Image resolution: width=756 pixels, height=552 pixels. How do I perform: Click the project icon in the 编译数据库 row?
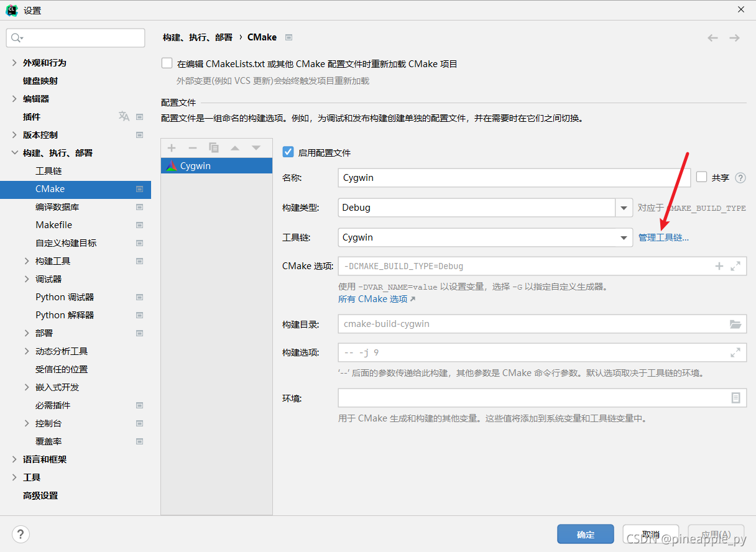139,207
